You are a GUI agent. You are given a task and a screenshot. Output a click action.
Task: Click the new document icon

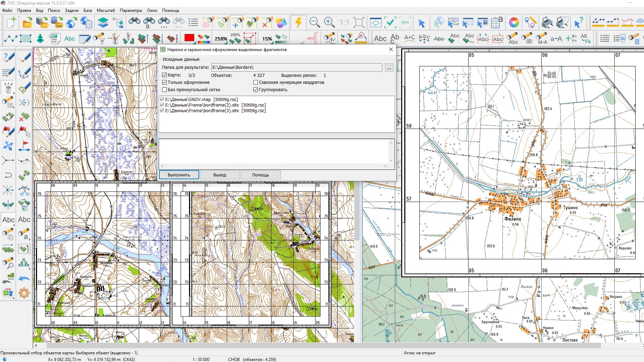(11, 23)
